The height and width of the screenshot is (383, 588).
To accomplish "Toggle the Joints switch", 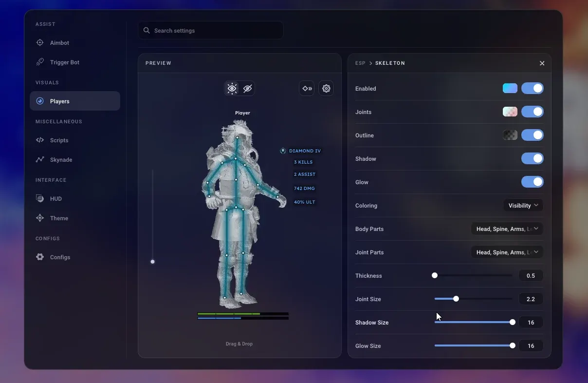I will point(533,112).
